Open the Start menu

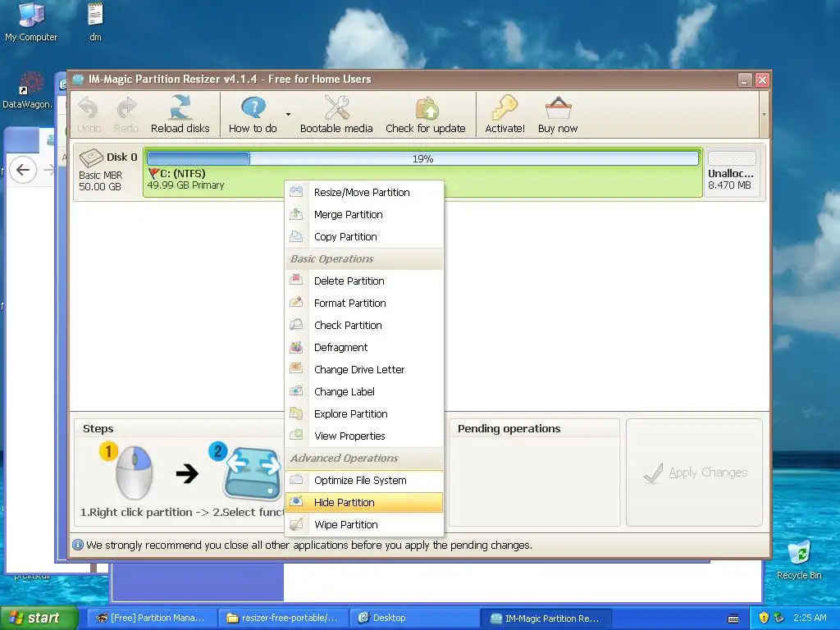(39, 618)
